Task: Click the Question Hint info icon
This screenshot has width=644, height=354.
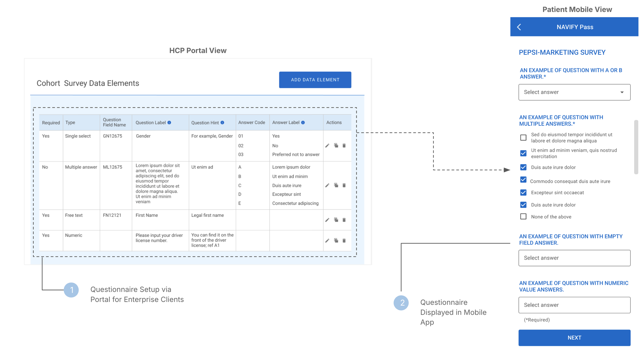Action: point(222,122)
